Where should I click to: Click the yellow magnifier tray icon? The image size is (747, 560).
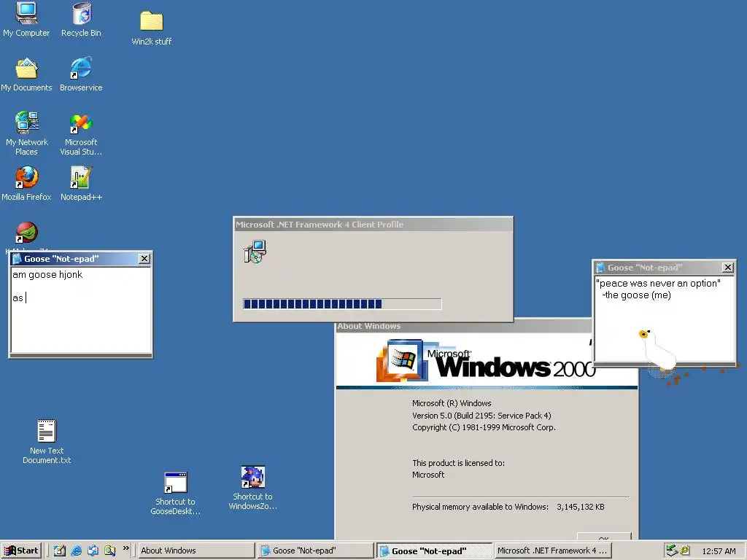coord(685,551)
